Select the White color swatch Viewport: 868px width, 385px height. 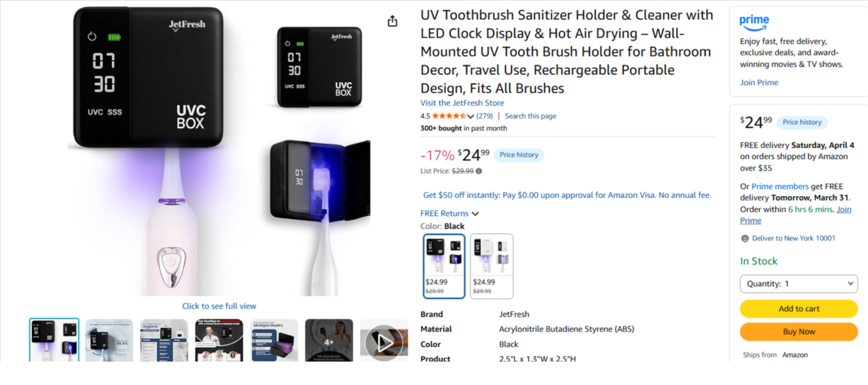(491, 266)
